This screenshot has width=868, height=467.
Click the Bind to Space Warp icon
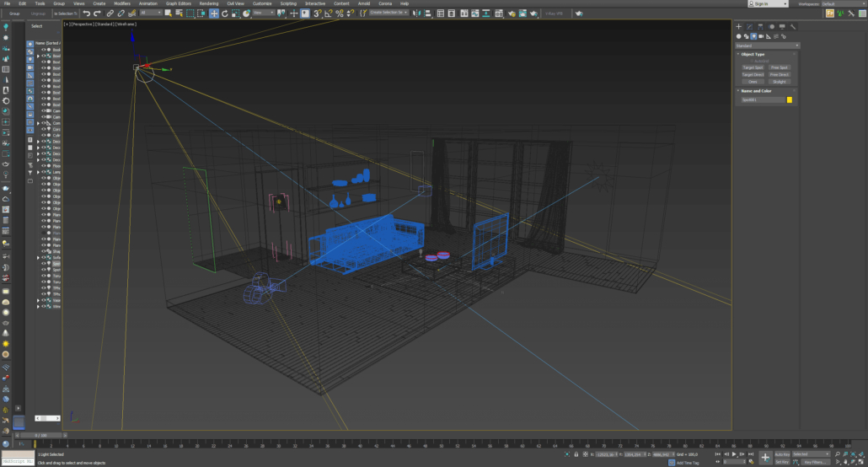point(131,13)
